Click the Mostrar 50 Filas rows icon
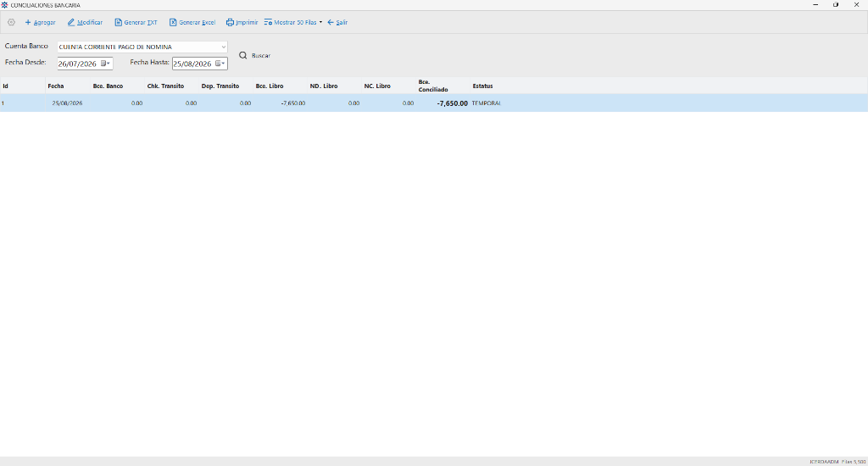Screen dimensions: 868x466 click(x=268, y=23)
